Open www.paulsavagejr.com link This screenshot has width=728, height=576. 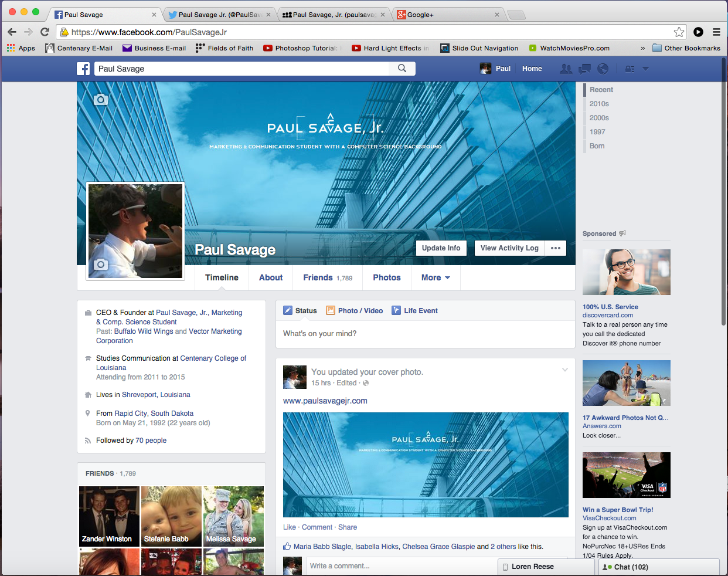click(325, 401)
